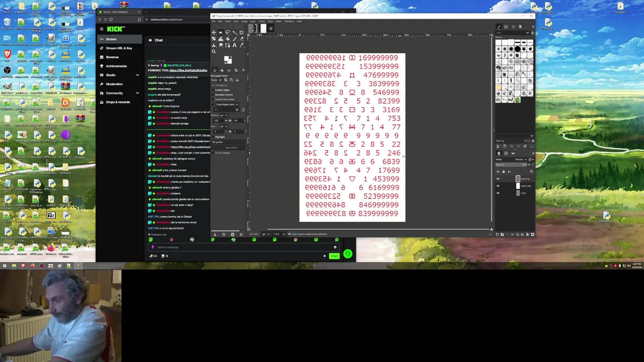Select the Smudge tool
The width and height of the screenshot is (644, 362).
click(220, 45)
